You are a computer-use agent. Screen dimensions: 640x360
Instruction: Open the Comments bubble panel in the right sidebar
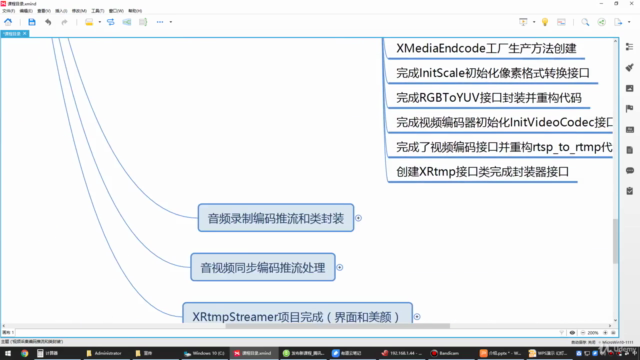click(x=629, y=170)
